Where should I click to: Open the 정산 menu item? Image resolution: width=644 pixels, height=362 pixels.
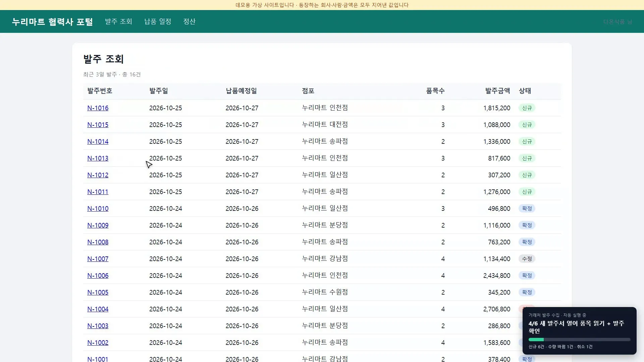coord(189,21)
